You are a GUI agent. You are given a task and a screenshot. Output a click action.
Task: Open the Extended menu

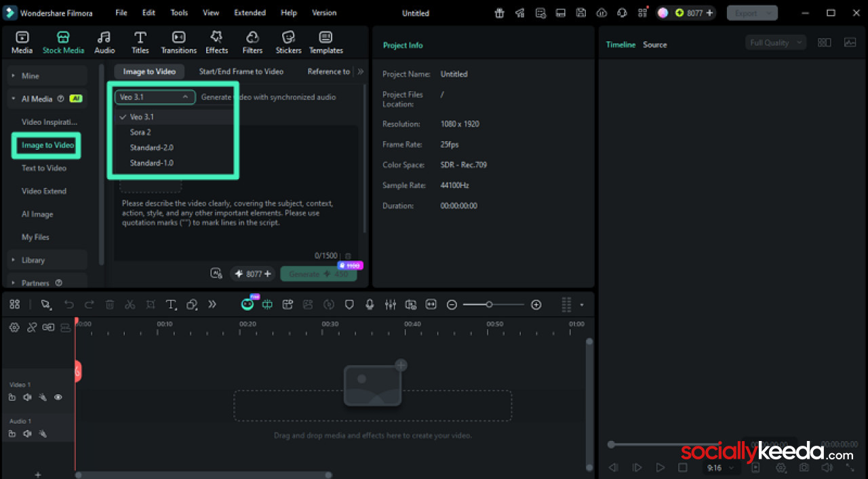[x=250, y=13]
